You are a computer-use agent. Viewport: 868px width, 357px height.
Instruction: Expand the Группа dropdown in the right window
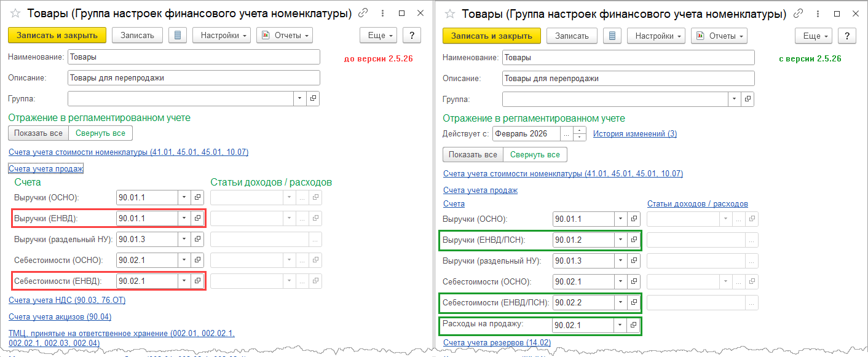click(x=734, y=99)
